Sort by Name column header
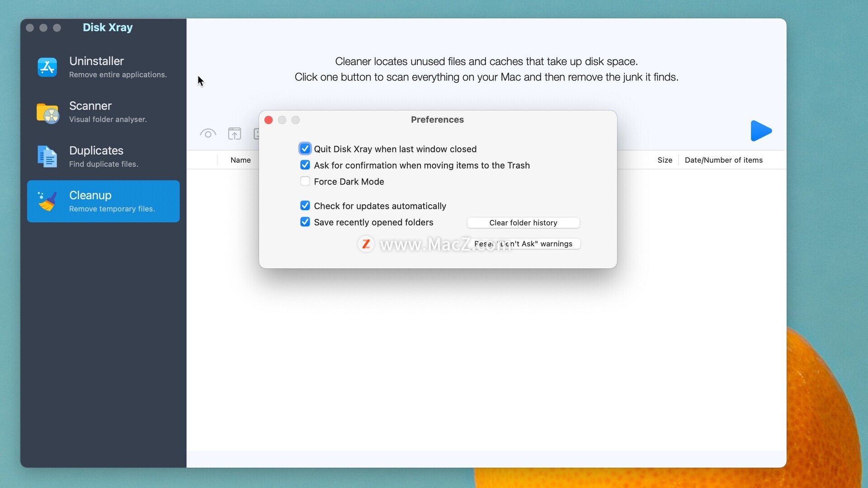Screen dimensions: 868x488 [x=241, y=160]
